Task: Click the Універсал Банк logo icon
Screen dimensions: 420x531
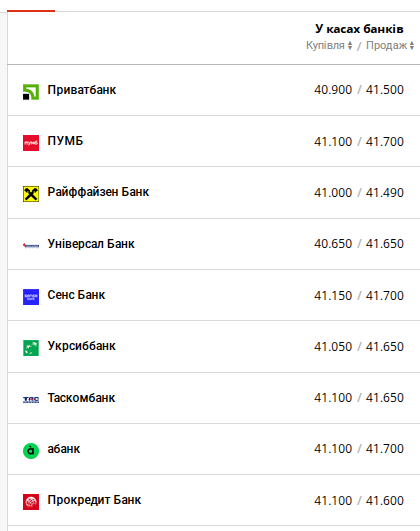Action: point(31,245)
